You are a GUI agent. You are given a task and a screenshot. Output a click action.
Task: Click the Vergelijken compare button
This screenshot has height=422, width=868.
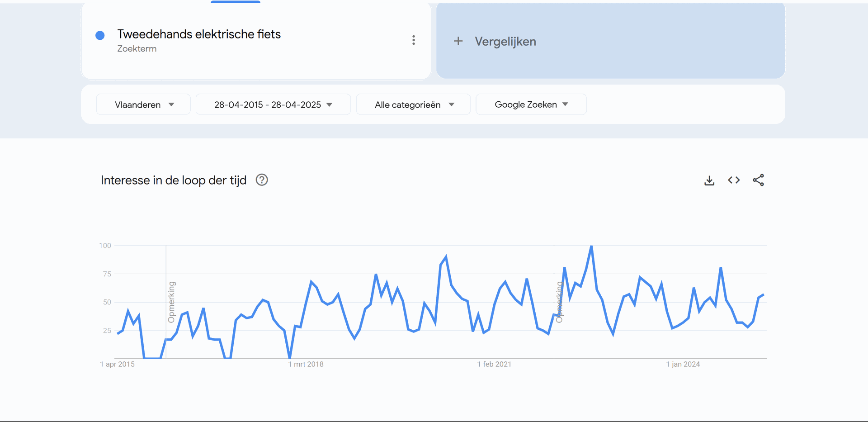(x=505, y=41)
